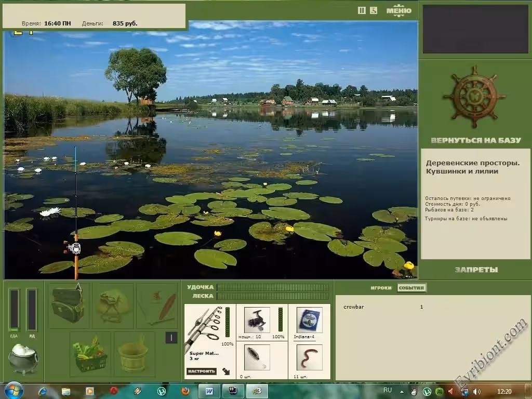This screenshot has width=532, height=399.
Task: Switch to the СОБЫТИЯ tab
Action: (411, 288)
